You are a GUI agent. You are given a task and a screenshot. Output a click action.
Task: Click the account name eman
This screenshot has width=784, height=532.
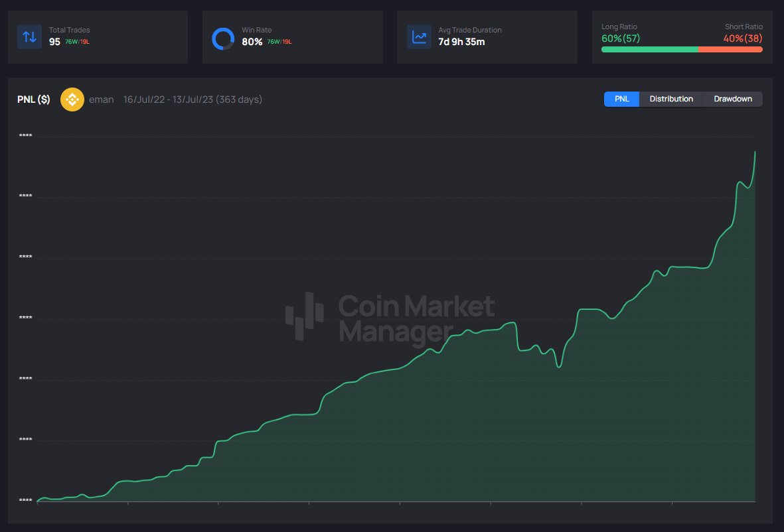tap(102, 100)
